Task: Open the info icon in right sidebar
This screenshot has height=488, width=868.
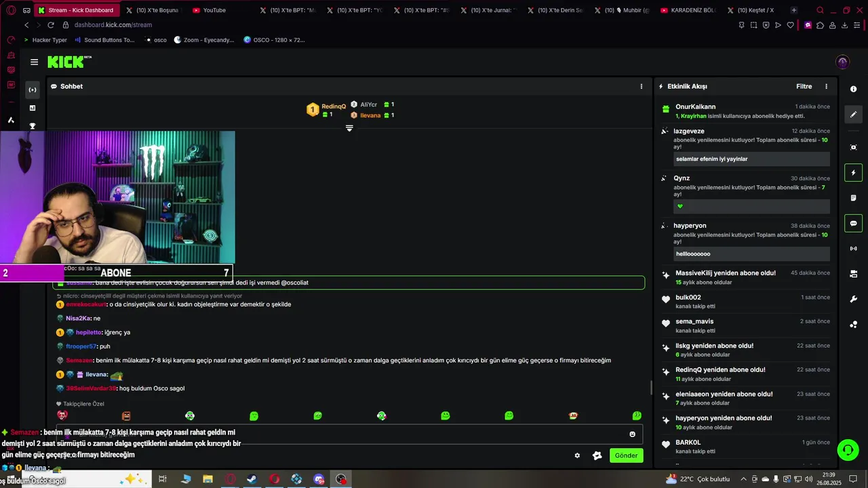Action: point(853,89)
